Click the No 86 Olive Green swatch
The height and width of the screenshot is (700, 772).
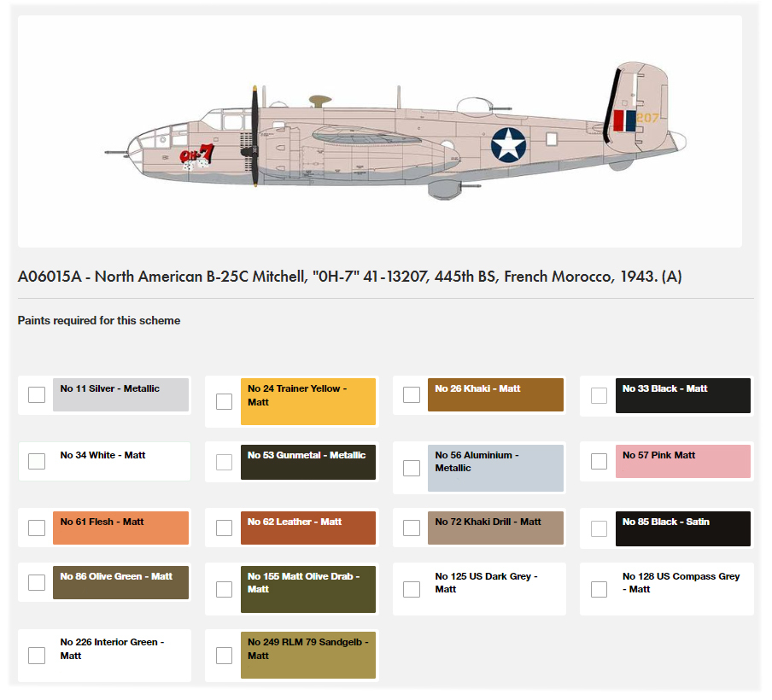pos(120,582)
